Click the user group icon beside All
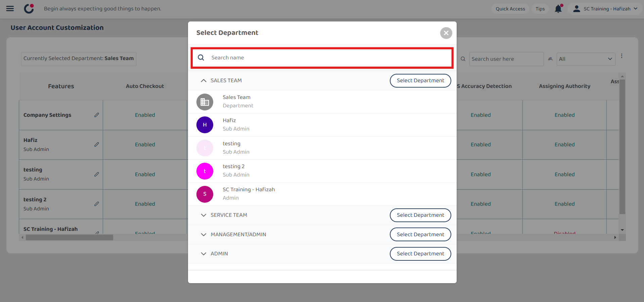 pyautogui.click(x=550, y=59)
